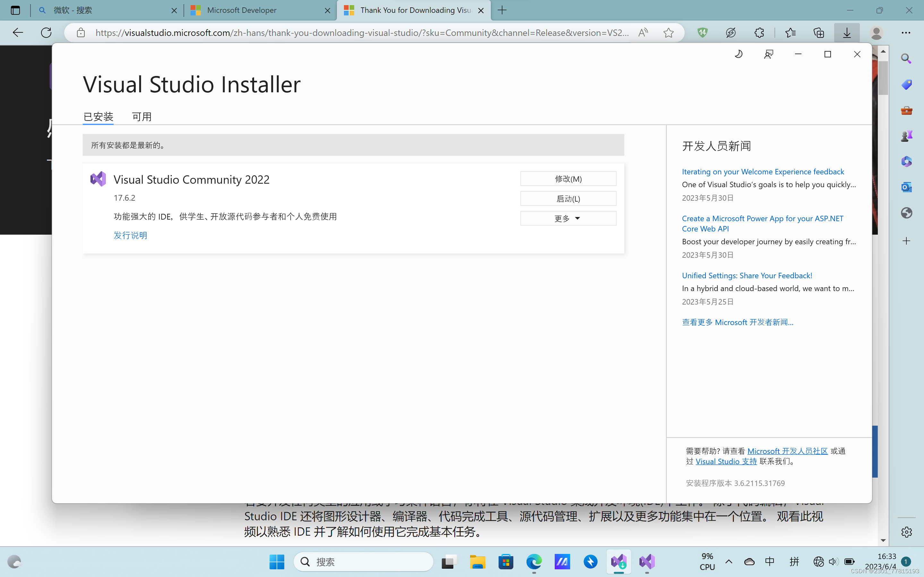Click the 修改(M) button
This screenshot has width=924, height=577.
click(x=568, y=179)
